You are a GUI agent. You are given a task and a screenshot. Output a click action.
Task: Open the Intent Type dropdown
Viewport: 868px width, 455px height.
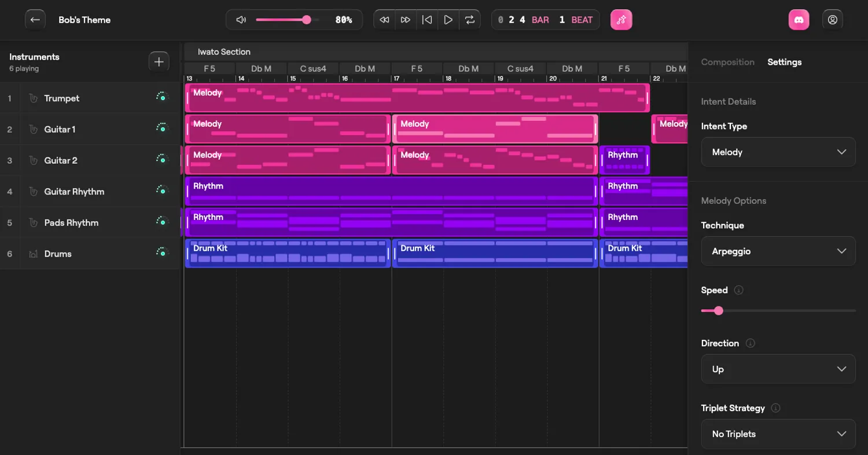(x=778, y=152)
